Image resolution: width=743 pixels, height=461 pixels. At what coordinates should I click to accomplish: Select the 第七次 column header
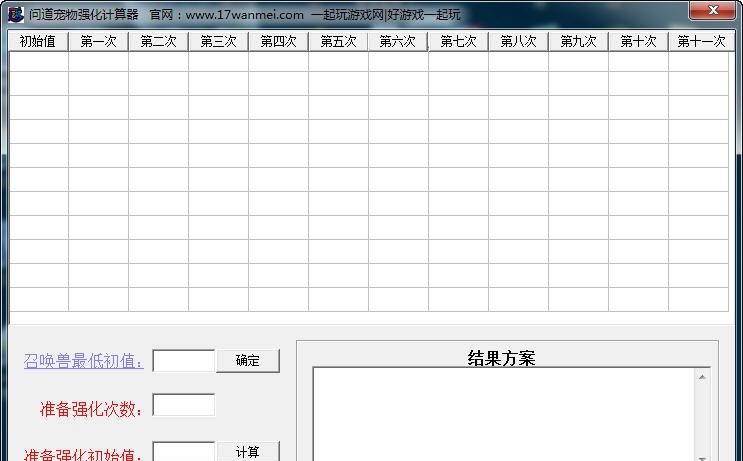[458, 42]
